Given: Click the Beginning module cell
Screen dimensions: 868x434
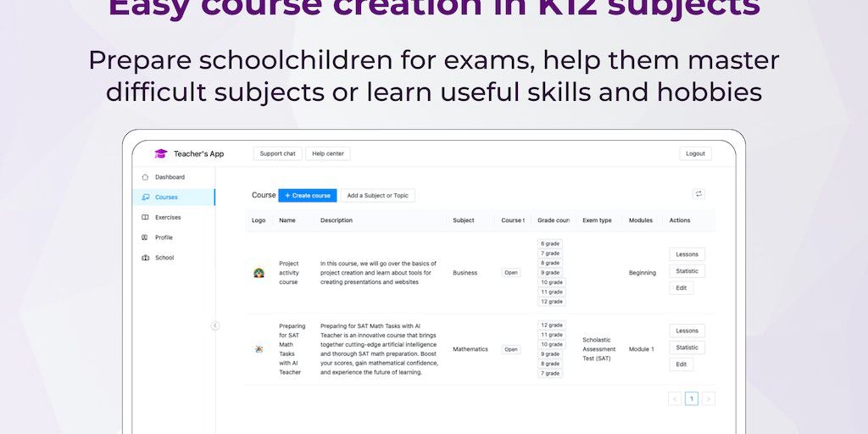Looking at the screenshot, I should [x=643, y=273].
